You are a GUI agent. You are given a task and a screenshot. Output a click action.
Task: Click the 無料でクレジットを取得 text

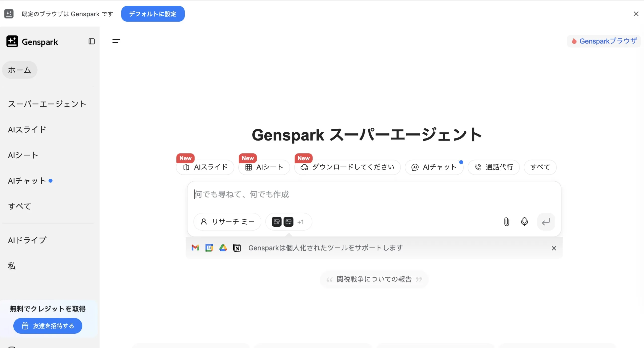tap(48, 309)
